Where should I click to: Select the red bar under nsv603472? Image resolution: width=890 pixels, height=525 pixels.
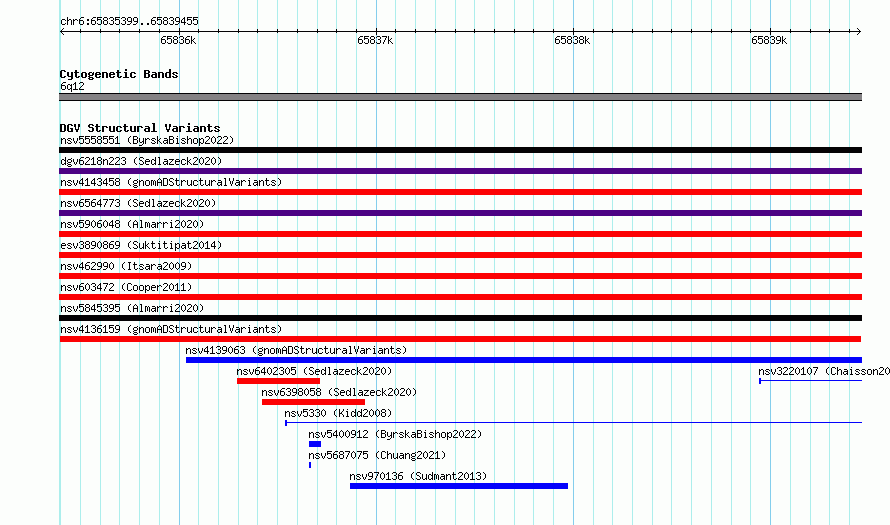click(460, 297)
